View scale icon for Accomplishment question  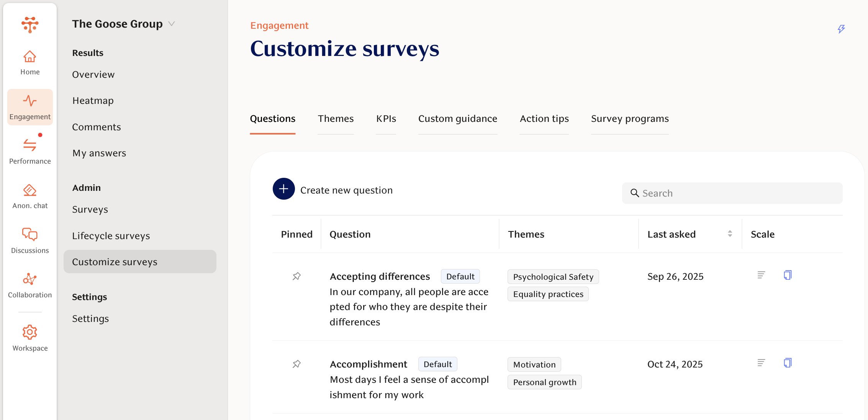click(x=761, y=363)
